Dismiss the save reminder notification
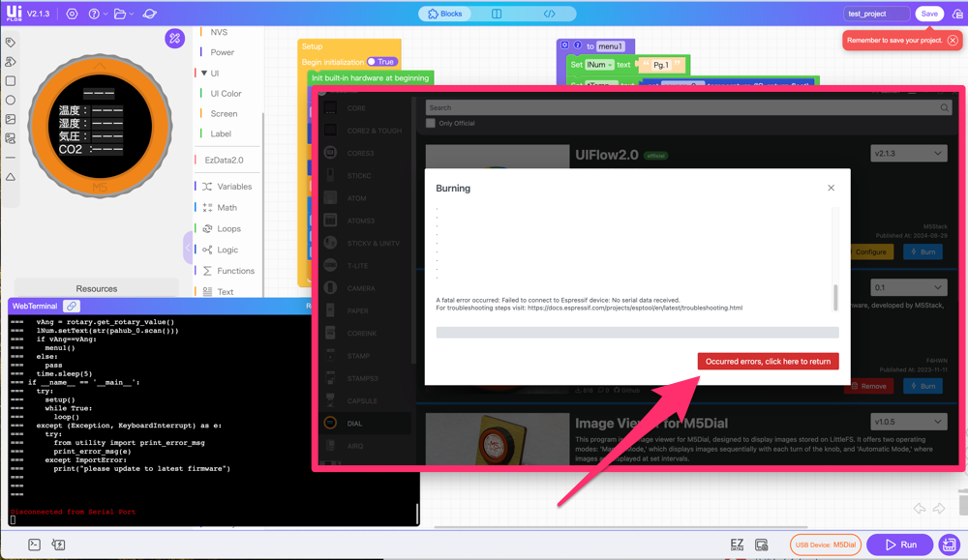 [x=953, y=41]
